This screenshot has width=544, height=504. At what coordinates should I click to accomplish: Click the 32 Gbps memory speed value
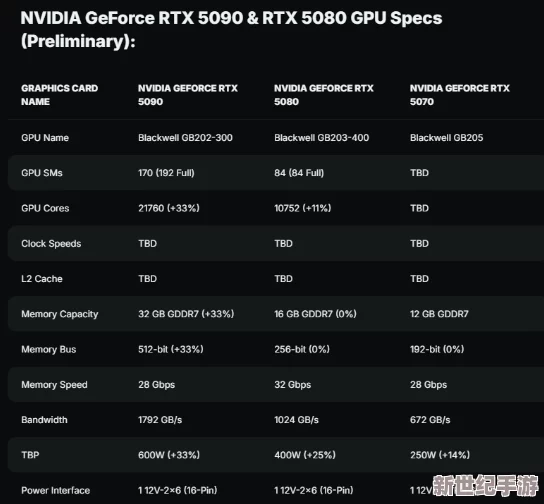pos(292,385)
